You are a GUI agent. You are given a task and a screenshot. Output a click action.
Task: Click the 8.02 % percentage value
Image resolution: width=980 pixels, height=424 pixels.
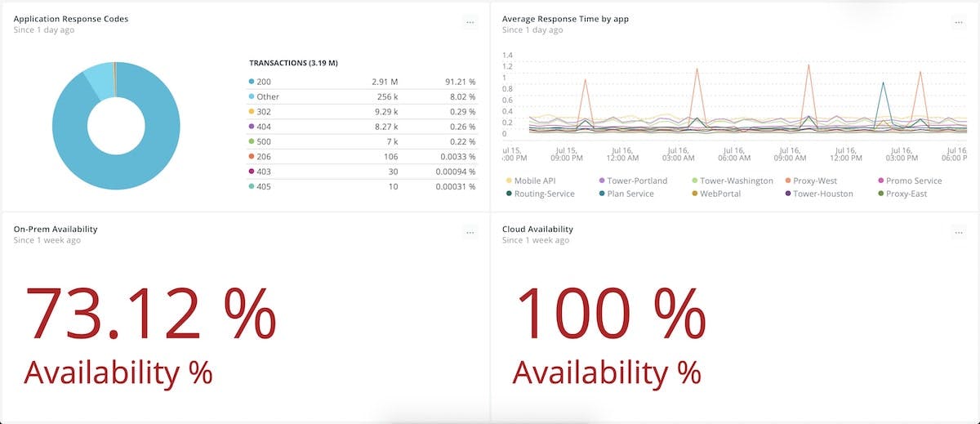click(x=462, y=96)
